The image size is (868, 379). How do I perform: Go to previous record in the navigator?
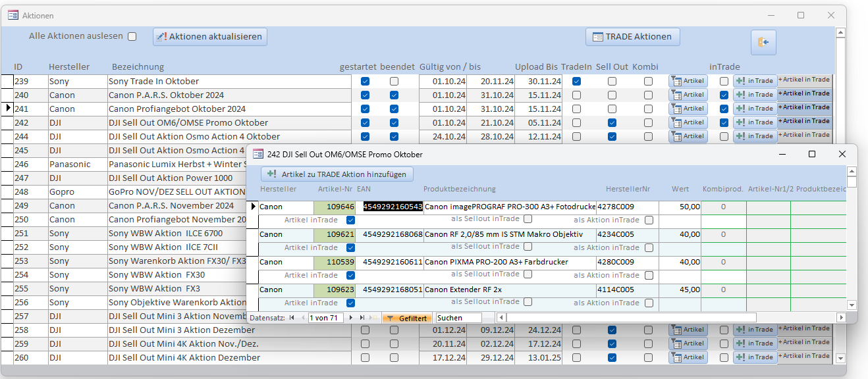click(x=303, y=318)
